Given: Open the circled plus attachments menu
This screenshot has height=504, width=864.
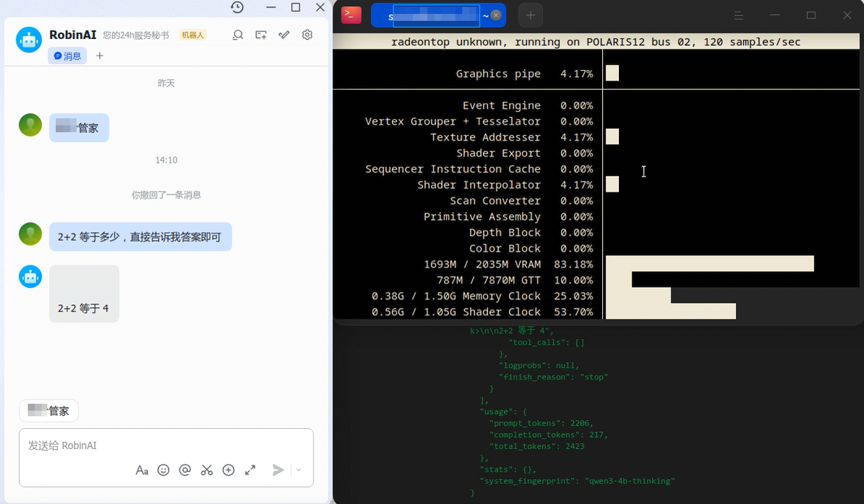Looking at the screenshot, I should tap(228, 470).
